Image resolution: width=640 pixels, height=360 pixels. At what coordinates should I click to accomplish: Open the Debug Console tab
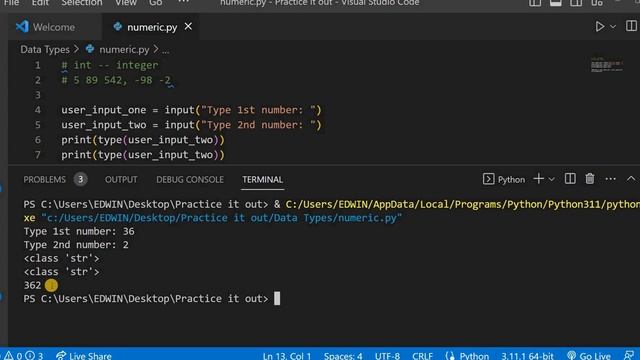(190, 180)
